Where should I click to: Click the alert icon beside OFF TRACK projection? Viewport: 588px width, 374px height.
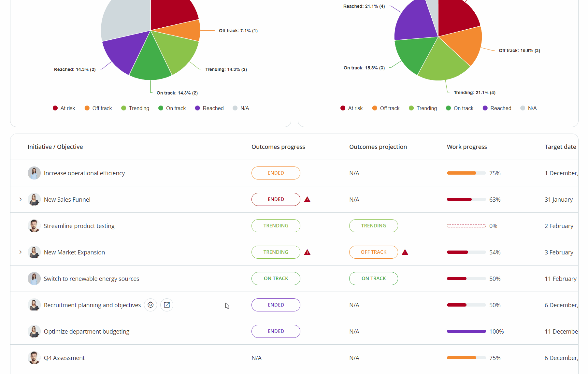pos(405,252)
